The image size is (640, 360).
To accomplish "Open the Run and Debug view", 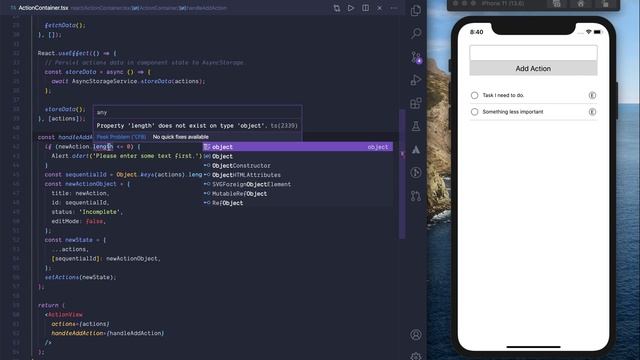I will click(x=416, y=80).
